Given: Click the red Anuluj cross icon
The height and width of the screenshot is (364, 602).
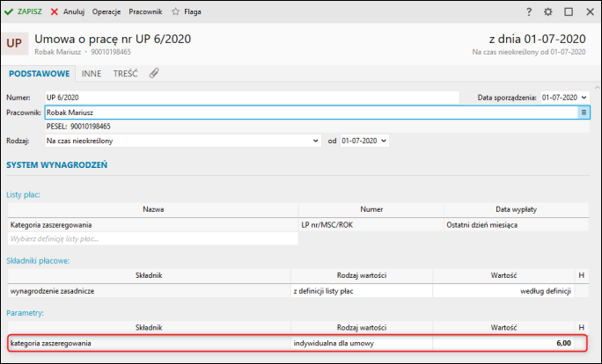Looking at the screenshot, I should click(55, 12).
